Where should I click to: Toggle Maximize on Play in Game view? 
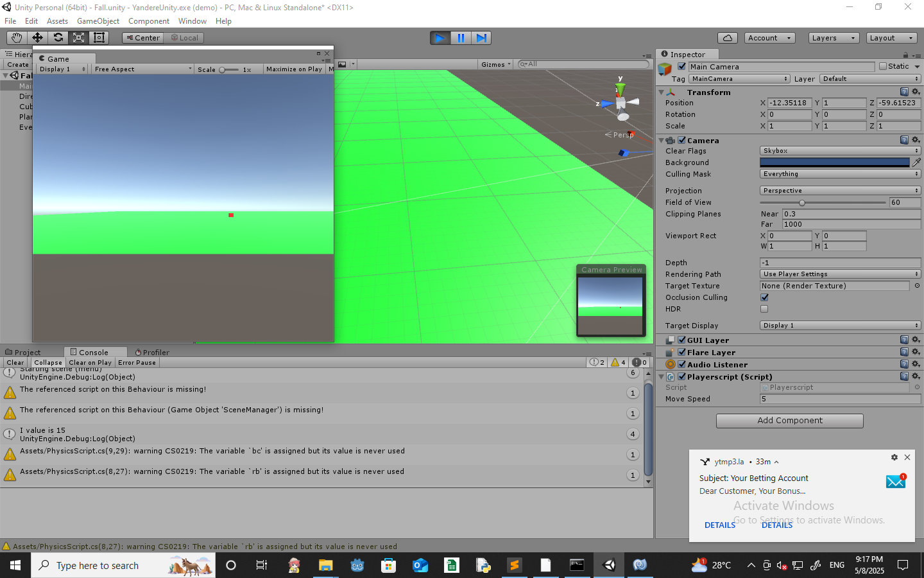click(294, 69)
